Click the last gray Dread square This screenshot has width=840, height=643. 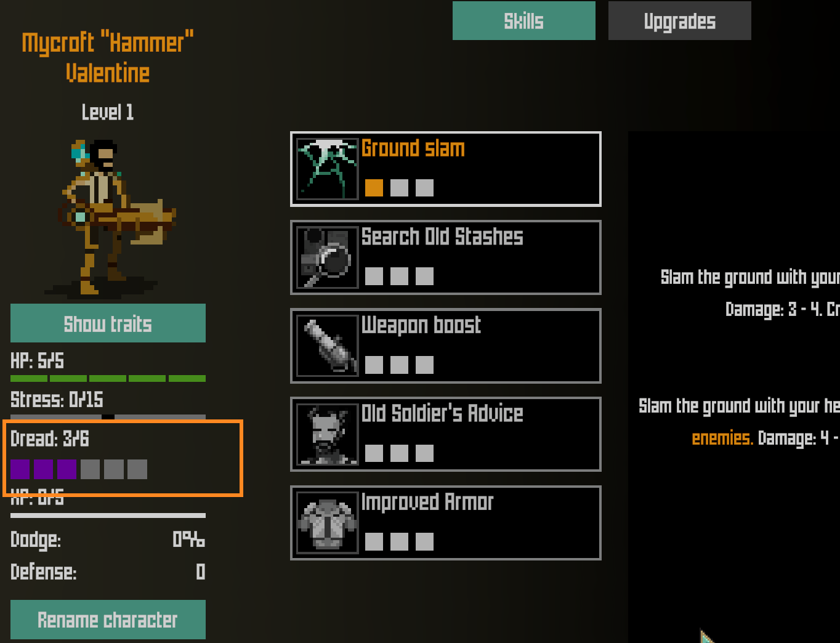(137, 469)
